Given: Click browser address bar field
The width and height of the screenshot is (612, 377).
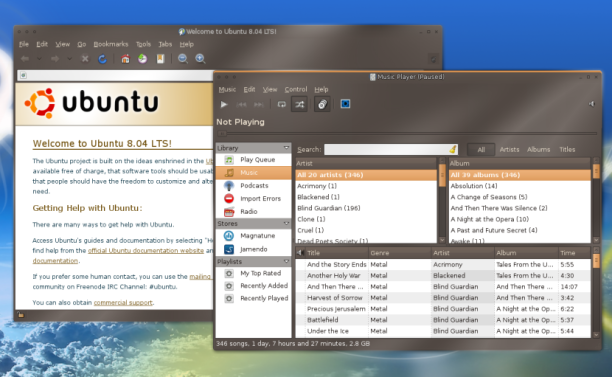Looking at the screenshot, I should point(115,75).
